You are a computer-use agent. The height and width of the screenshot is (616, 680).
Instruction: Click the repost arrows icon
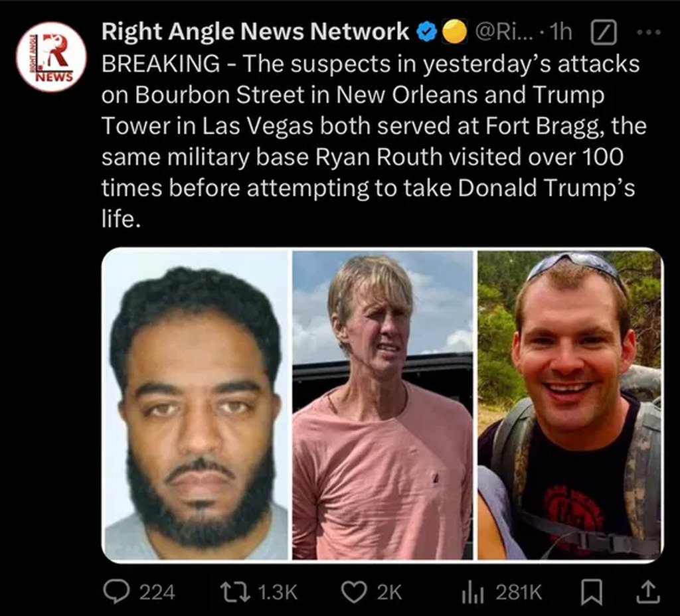(x=235, y=592)
